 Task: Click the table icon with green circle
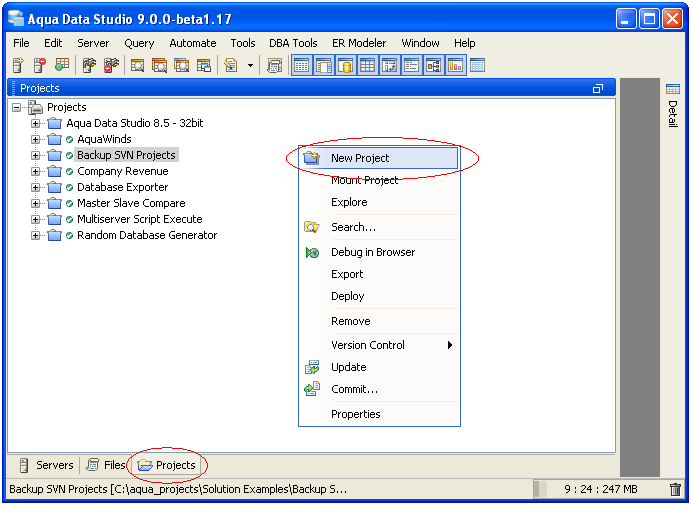click(62, 65)
